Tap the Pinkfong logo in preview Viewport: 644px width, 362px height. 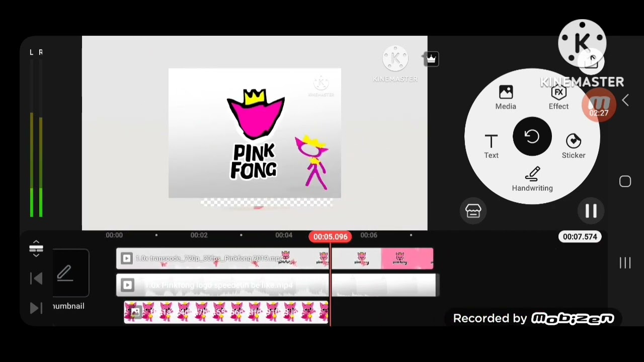pyautogui.click(x=255, y=134)
